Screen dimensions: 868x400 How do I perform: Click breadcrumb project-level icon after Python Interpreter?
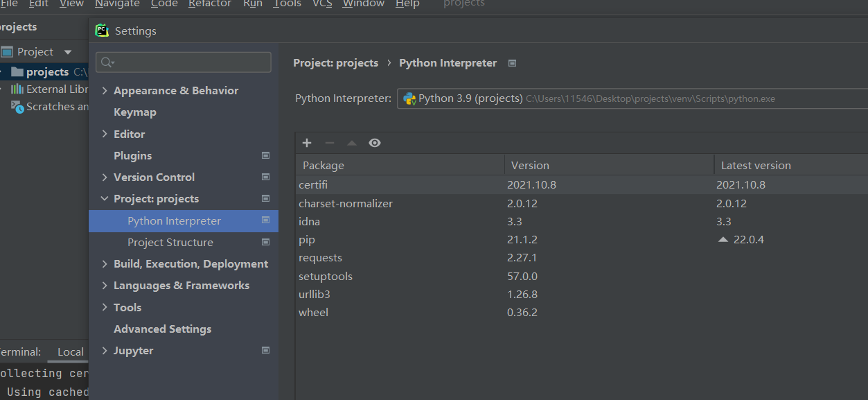(x=512, y=63)
